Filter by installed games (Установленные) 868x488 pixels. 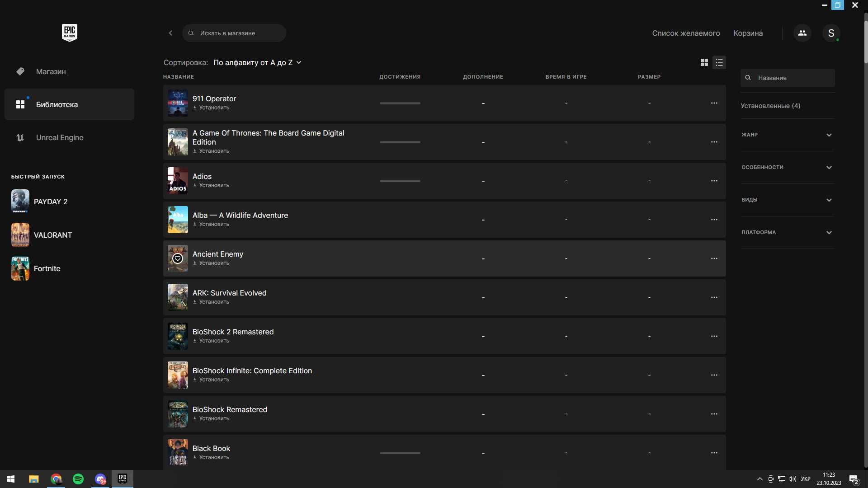point(770,106)
